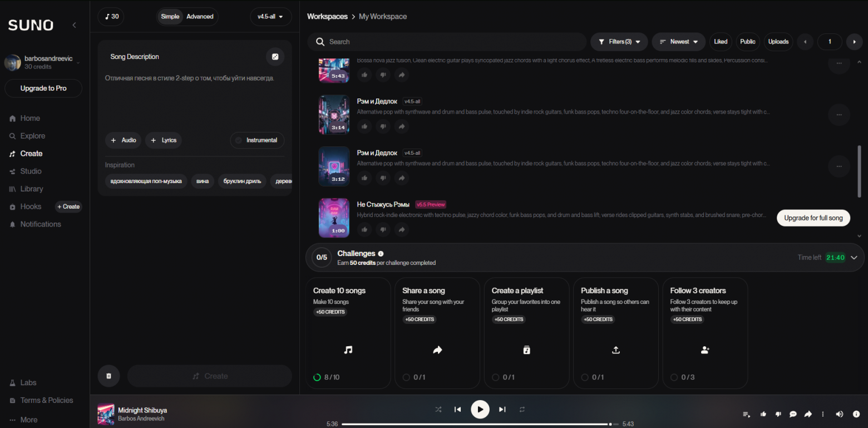Like the Не Стыжусь Рэмы song

(364, 229)
